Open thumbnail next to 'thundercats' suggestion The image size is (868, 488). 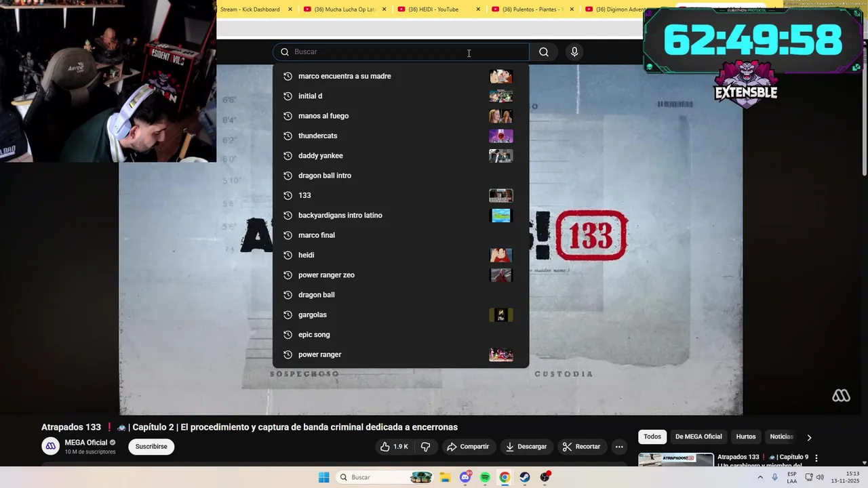pyautogui.click(x=501, y=136)
